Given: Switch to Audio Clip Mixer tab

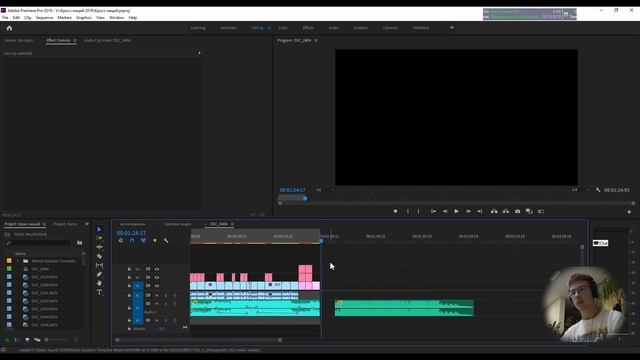Looking at the screenshot, I should [107, 40].
